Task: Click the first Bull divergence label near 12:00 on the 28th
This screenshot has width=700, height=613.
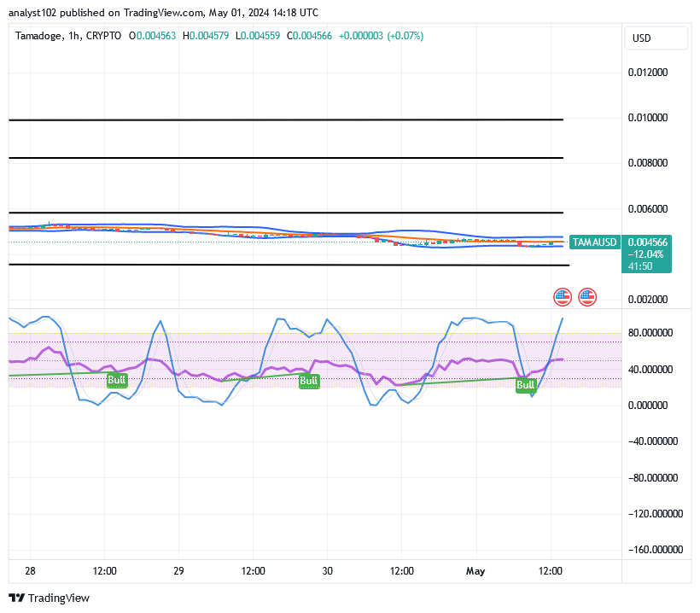Action: tap(117, 380)
